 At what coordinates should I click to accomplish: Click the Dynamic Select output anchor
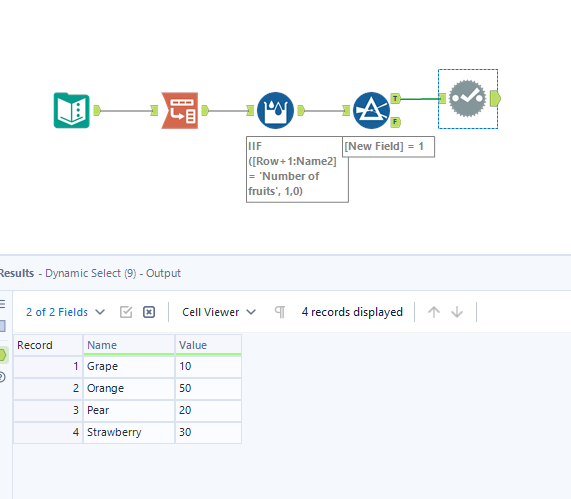point(495,99)
